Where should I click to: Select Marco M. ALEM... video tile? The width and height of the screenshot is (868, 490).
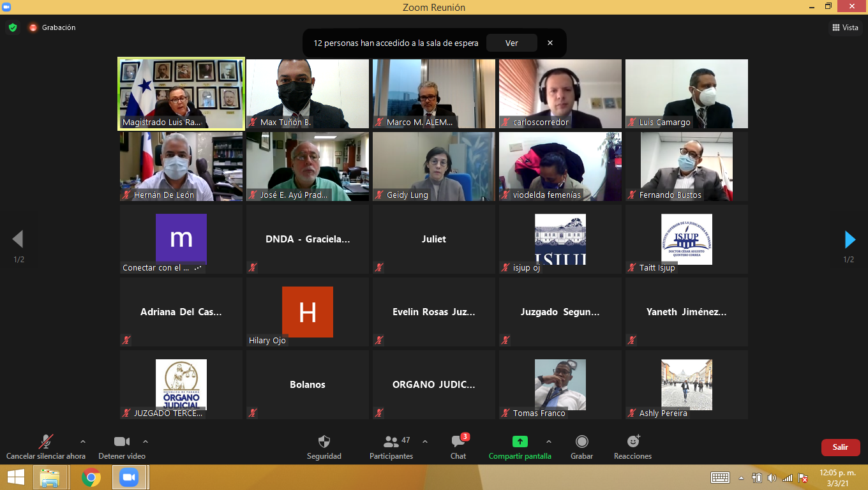coord(434,94)
